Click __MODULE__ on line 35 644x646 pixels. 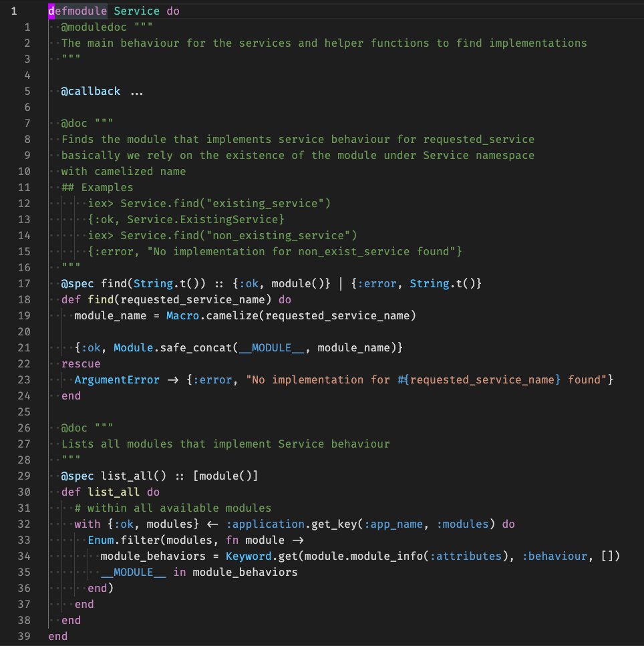click(134, 573)
